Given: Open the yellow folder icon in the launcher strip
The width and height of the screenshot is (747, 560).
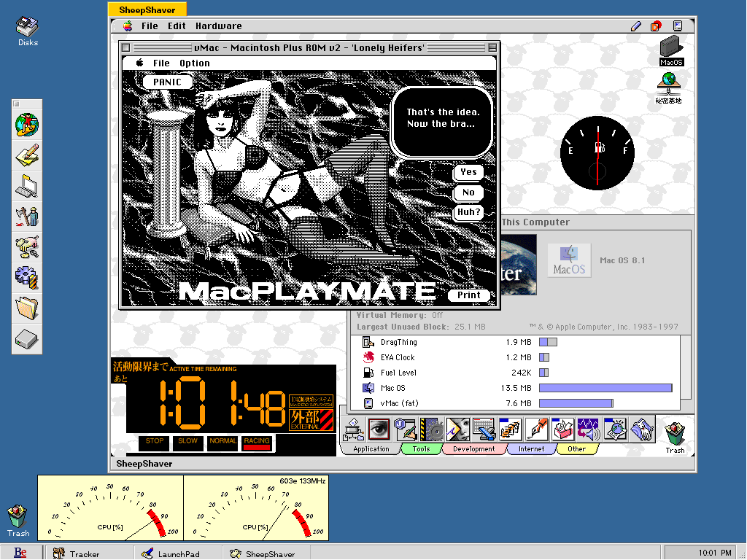Looking at the screenshot, I should 27,308.
